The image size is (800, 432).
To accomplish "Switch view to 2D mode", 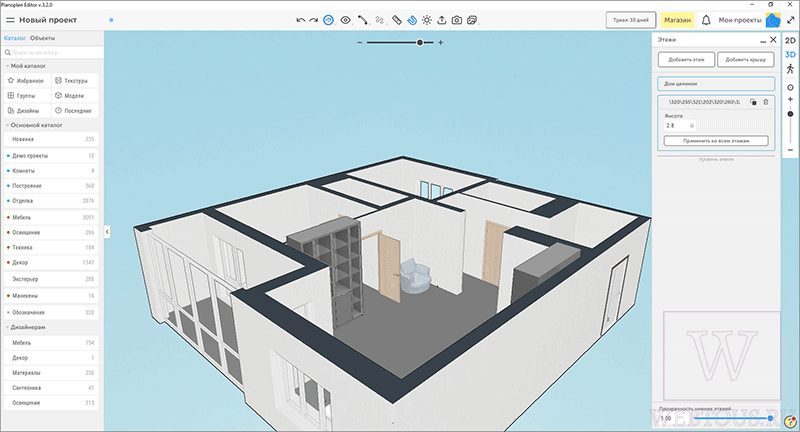I will 790,40.
